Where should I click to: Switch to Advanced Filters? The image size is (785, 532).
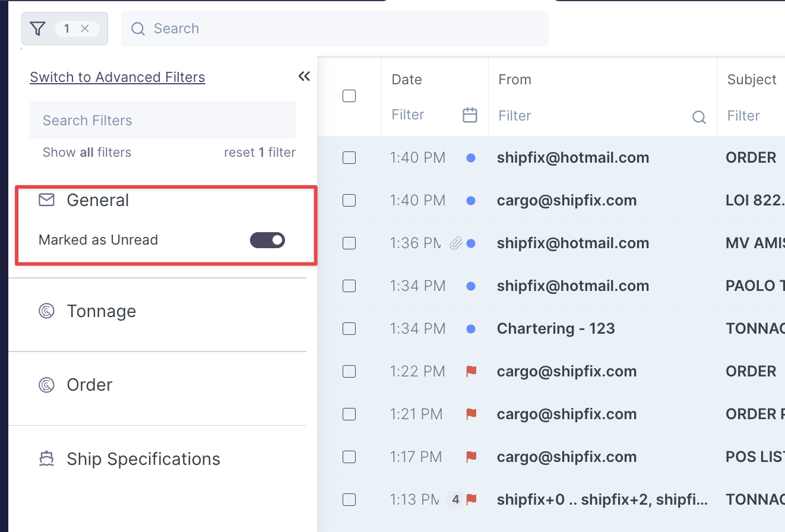tap(117, 77)
